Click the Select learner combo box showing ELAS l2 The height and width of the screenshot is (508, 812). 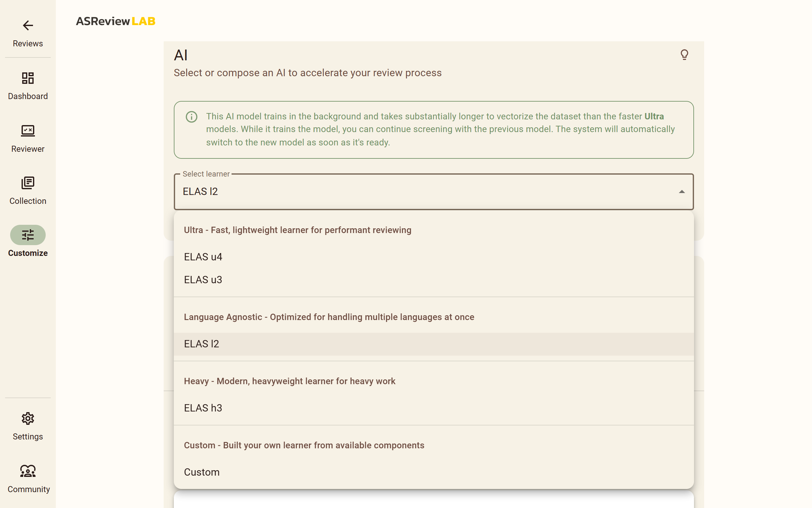pos(434,192)
